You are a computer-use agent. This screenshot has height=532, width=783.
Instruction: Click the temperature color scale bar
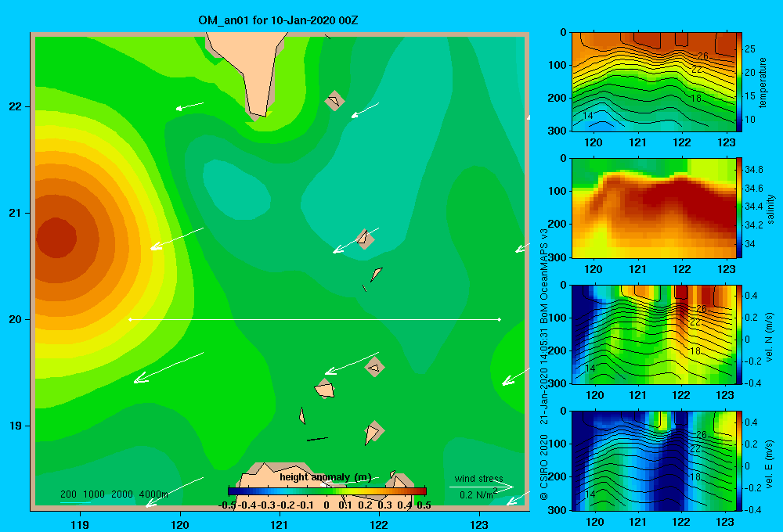[739, 82]
